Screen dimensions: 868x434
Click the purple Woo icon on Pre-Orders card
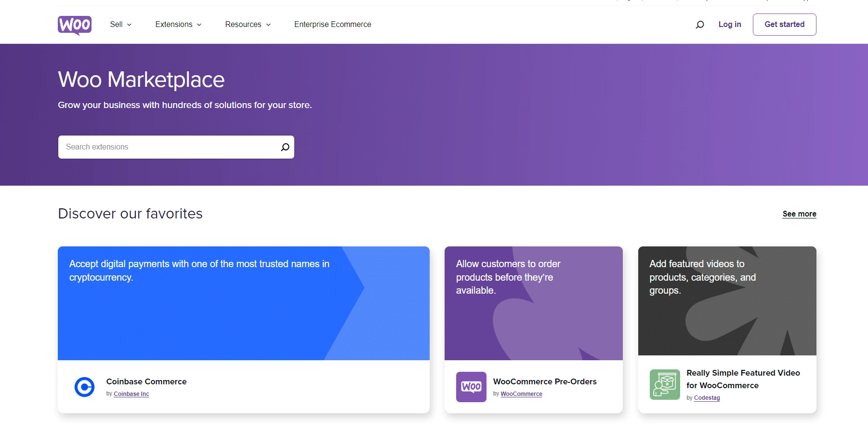click(x=471, y=387)
